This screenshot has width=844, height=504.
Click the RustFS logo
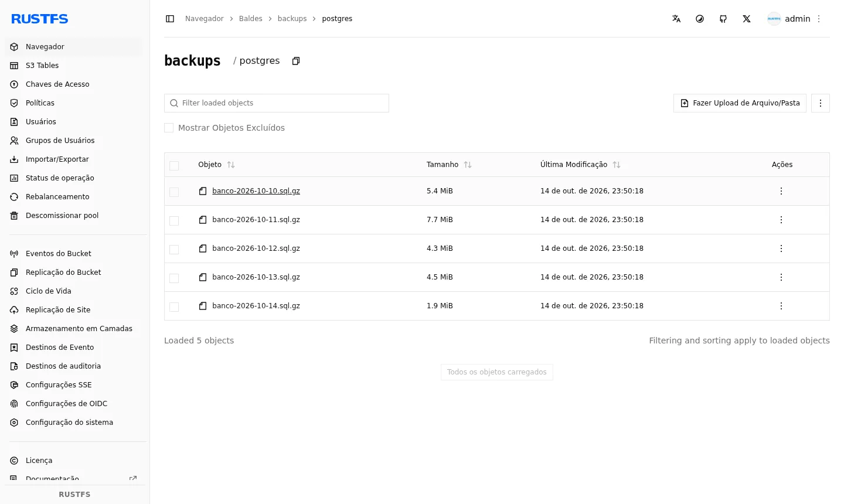point(40,19)
